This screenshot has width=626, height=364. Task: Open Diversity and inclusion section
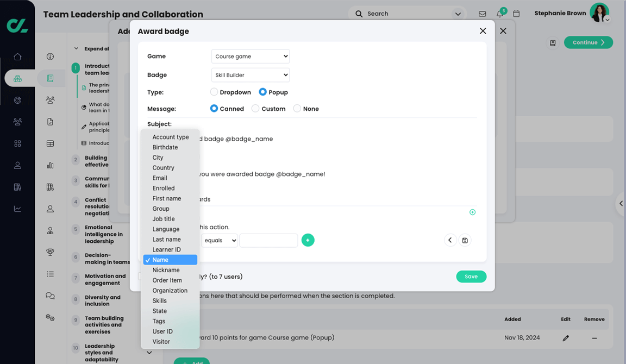pyautogui.click(x=103, y=300)
